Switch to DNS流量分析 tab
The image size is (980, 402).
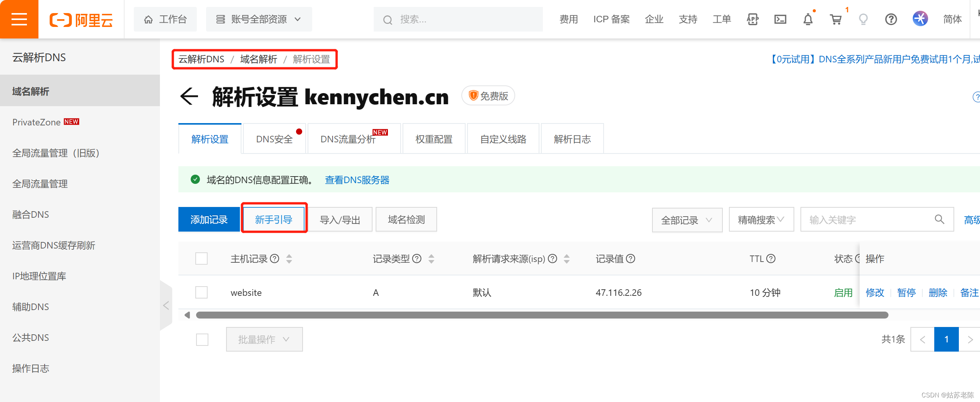tap(354, 139)
